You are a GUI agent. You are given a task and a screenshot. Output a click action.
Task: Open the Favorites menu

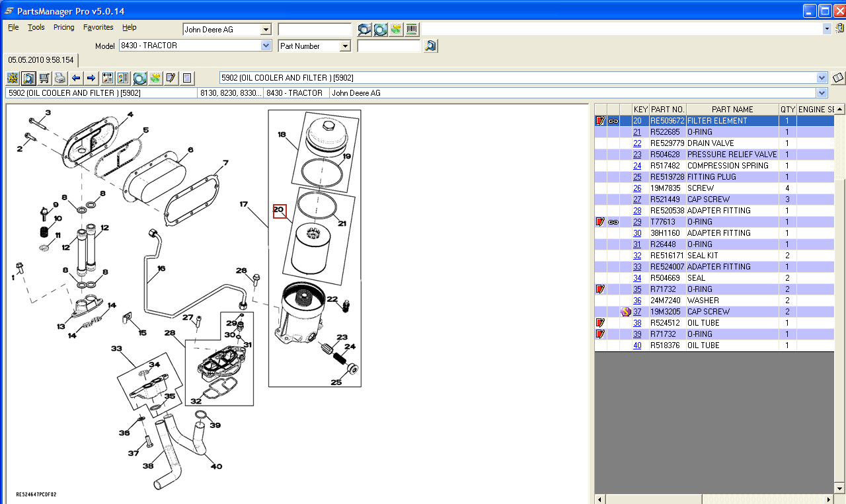(98, 27)
